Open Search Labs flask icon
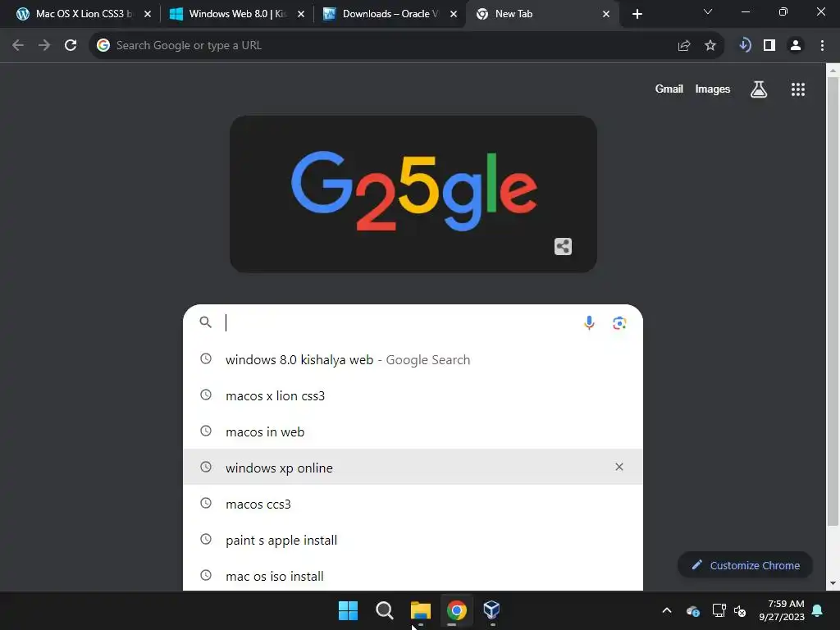 759,89
